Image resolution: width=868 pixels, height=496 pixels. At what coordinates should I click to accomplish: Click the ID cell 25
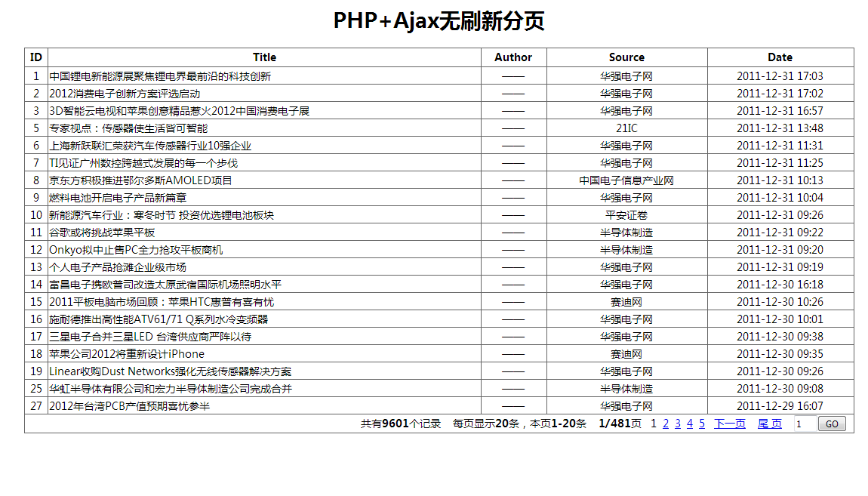point(36,389)
